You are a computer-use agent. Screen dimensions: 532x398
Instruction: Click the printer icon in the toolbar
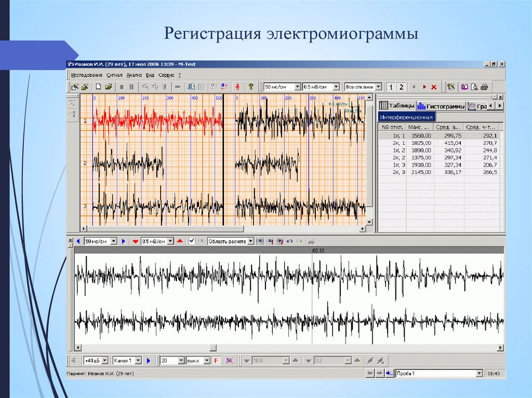(x=485, y=87)
